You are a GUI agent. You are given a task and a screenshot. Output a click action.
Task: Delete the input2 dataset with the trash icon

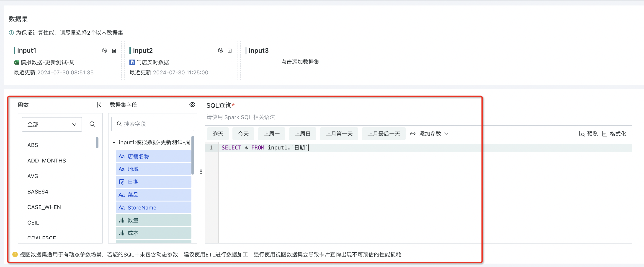click(229, 50)
